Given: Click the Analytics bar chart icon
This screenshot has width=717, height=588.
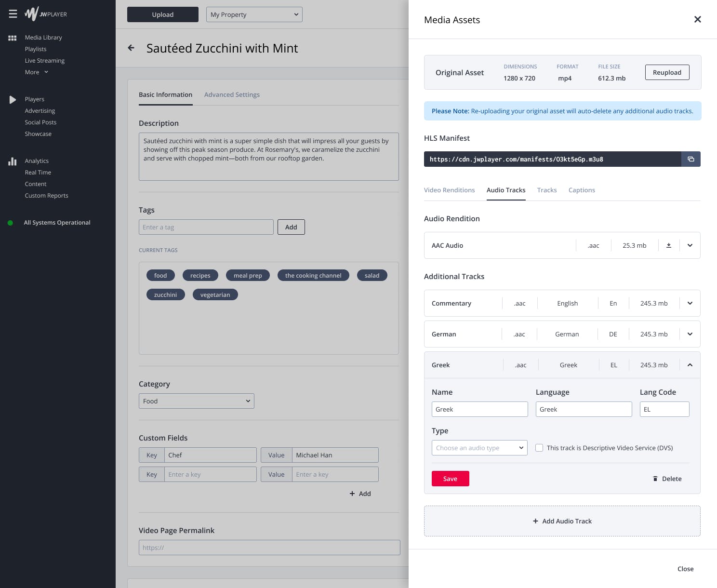Looking at the screenshot, I should click(x=13, y=161).
